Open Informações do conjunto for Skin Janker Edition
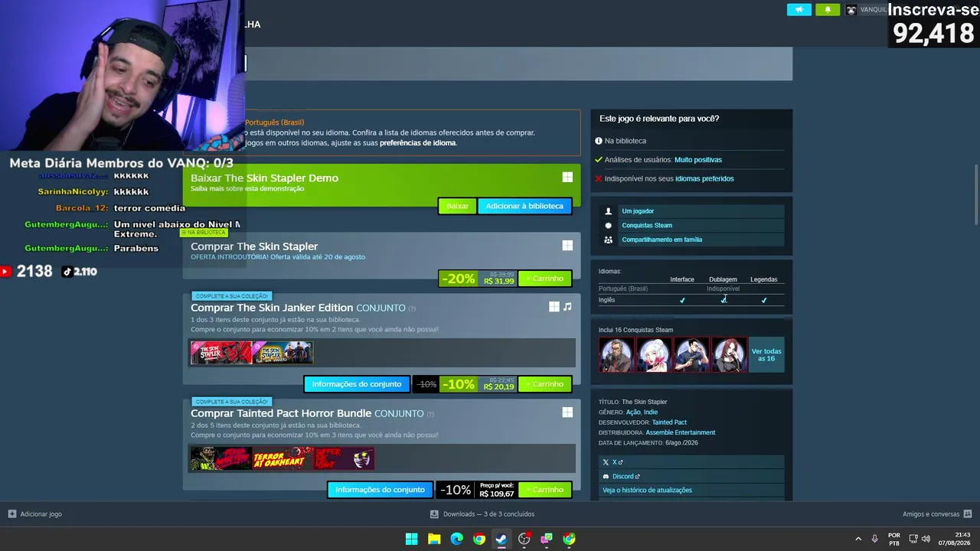 357,384
